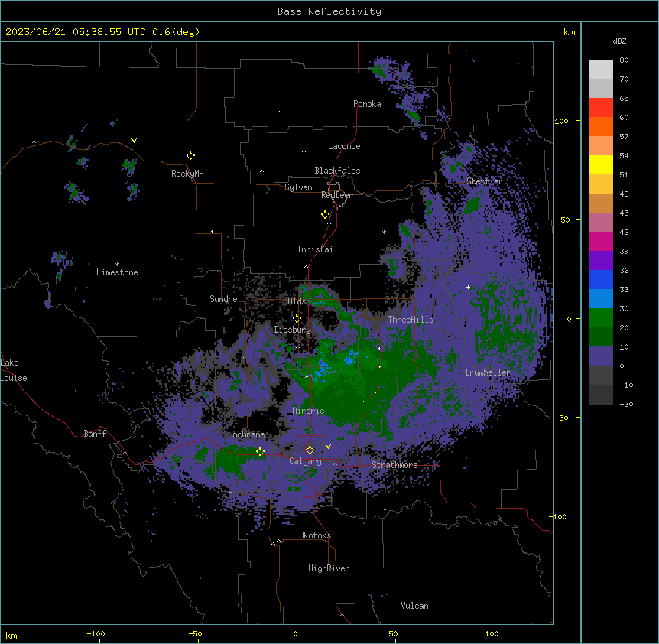Click the blue 36 dBZ legend swatch
The height and width of the screenshot is (644, 659).
pos(601,279)
